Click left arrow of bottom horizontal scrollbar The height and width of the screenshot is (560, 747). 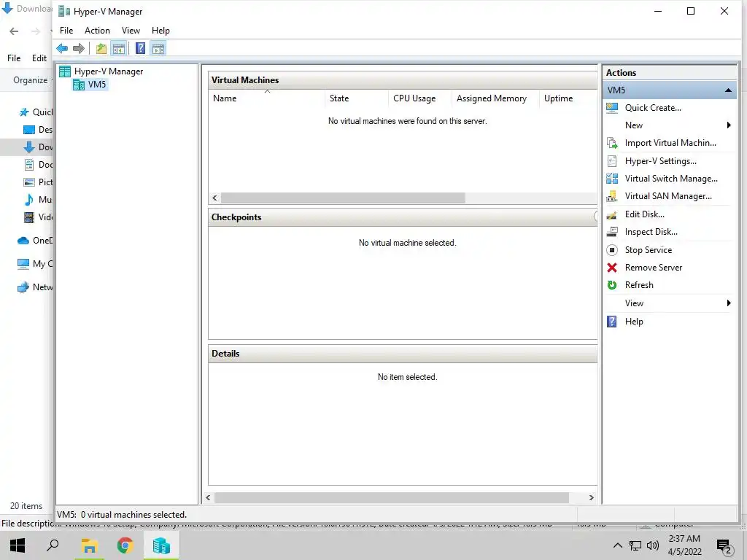tap(208, 497)
